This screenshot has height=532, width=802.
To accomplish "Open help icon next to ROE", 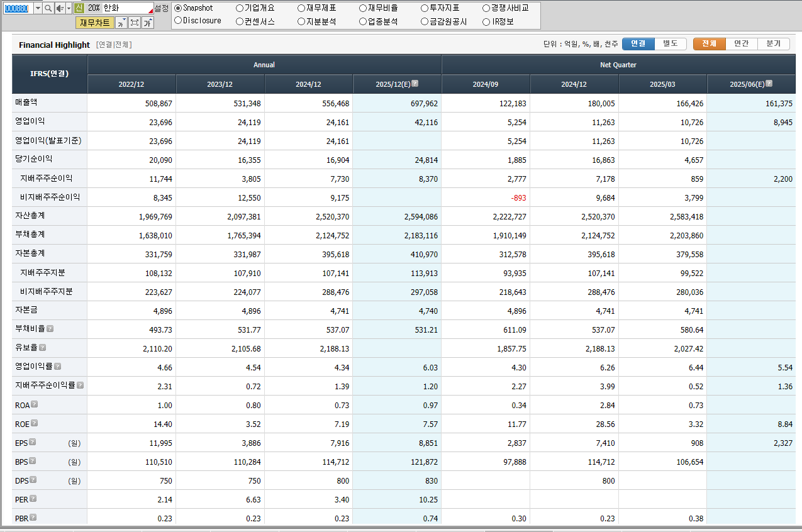I will click(x=34, y=423).
